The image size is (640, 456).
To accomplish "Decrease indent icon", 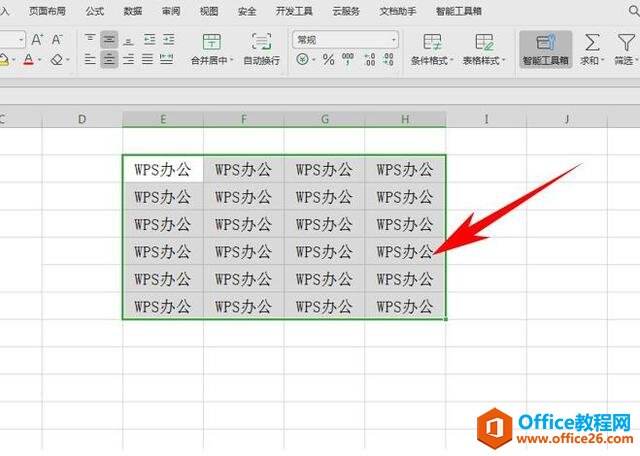I will (150, 40).
